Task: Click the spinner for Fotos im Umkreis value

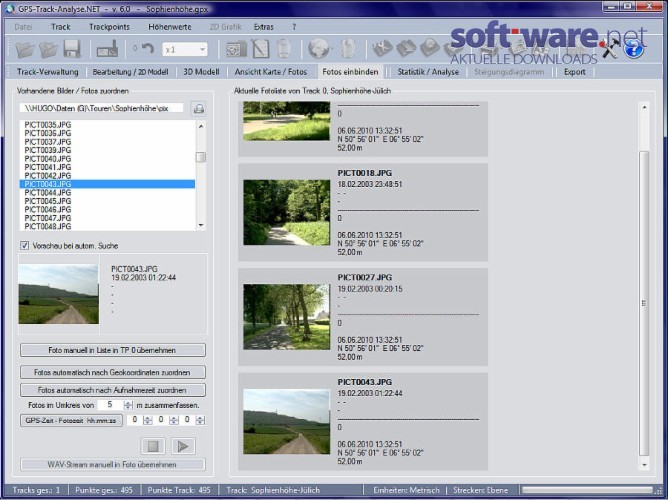Action: [x=128, y=405]
